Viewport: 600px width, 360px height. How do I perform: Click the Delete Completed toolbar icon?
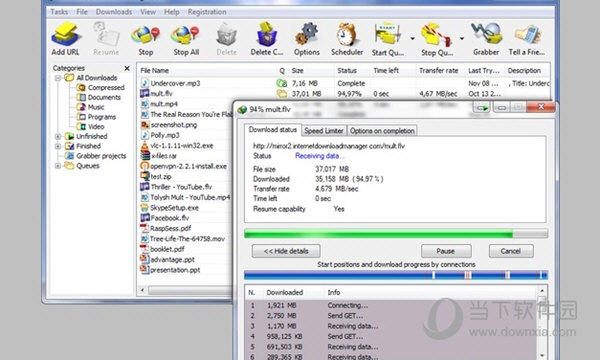pyautogui.click(x=267, y=35)
